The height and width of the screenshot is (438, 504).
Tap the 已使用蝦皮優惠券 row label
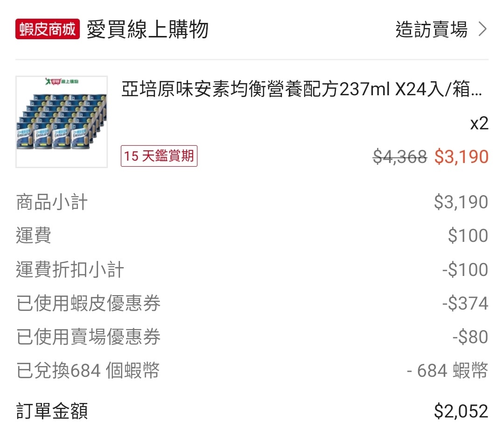[x=89, y=304]
